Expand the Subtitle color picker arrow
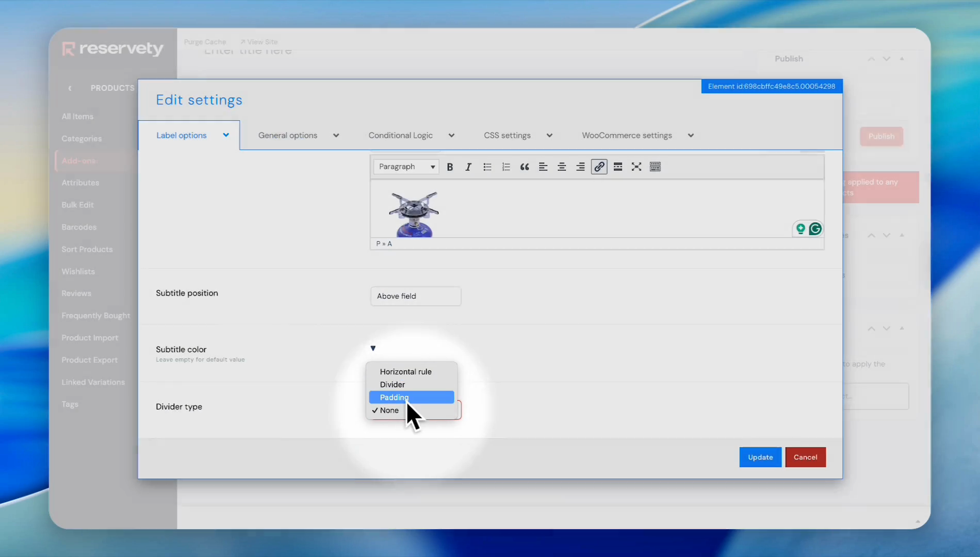Viewport: 980px width, 557px height. click(x=373, y=349)
